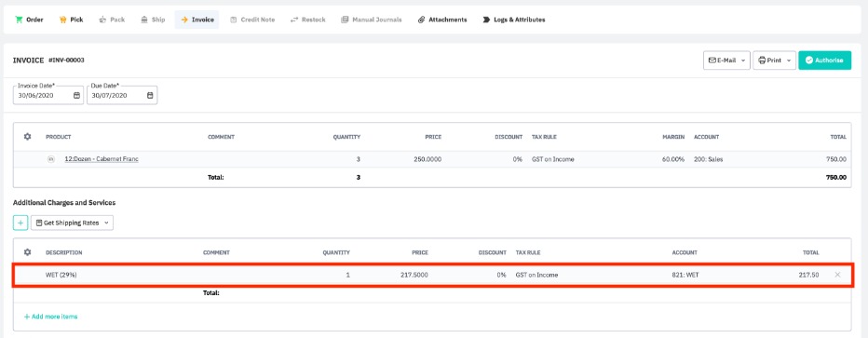Click the Authorise button
Screen dimensions: 868x338
click(x=824, y=61)
